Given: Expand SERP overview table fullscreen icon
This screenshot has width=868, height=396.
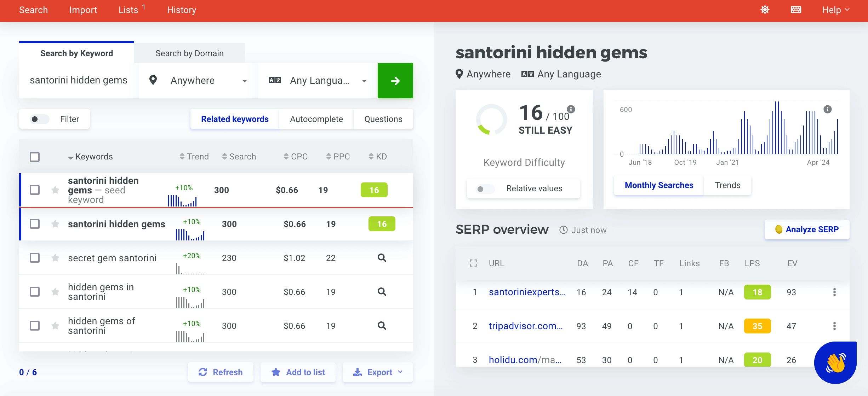Looking at the screenshot, I should tap(473, 263).
